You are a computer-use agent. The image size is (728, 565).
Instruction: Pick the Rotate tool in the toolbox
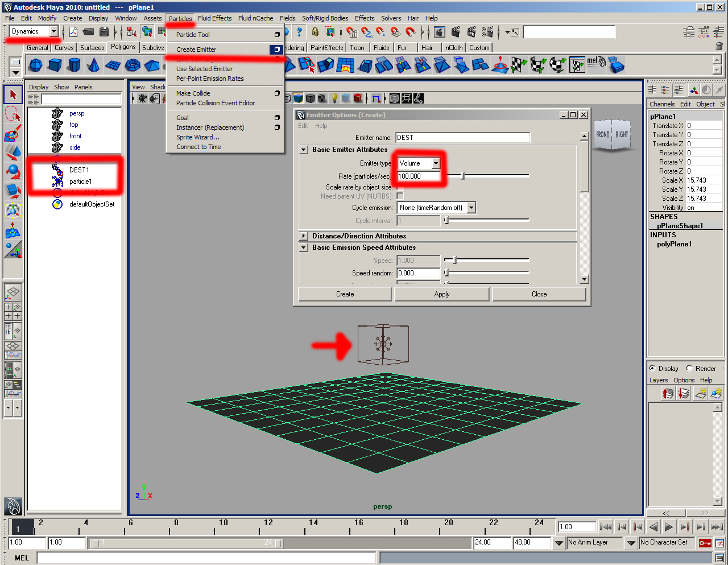tap(13, 172)
